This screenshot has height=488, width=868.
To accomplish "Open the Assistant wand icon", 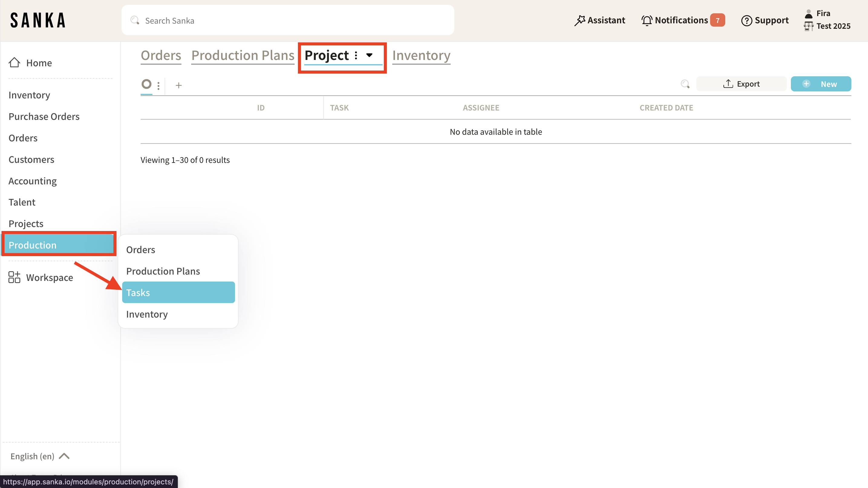I will coord(579,20).
